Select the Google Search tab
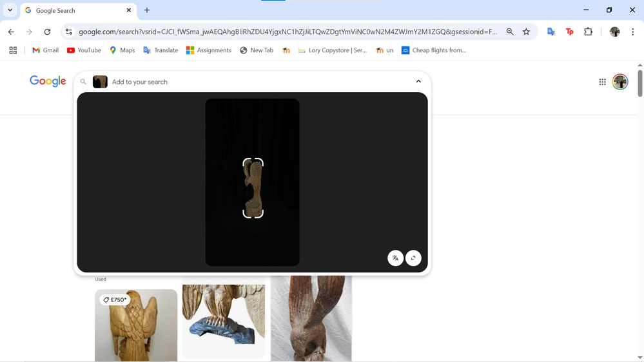The width and height of the screenshot is (644, 362). (x=74, y=10)
